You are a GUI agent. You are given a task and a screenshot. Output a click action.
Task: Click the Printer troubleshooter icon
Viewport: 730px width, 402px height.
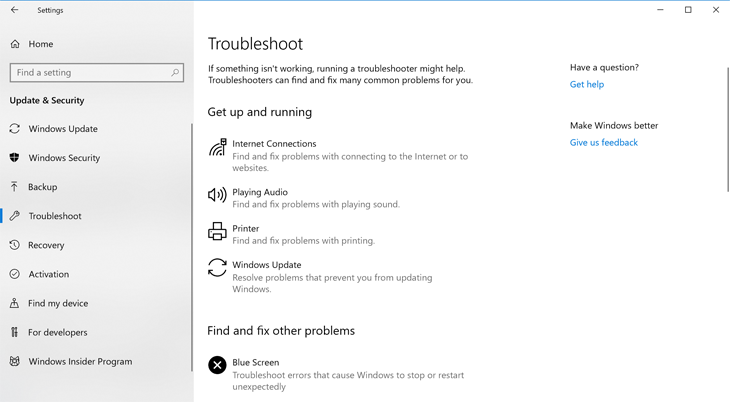(x=217, y=231)
